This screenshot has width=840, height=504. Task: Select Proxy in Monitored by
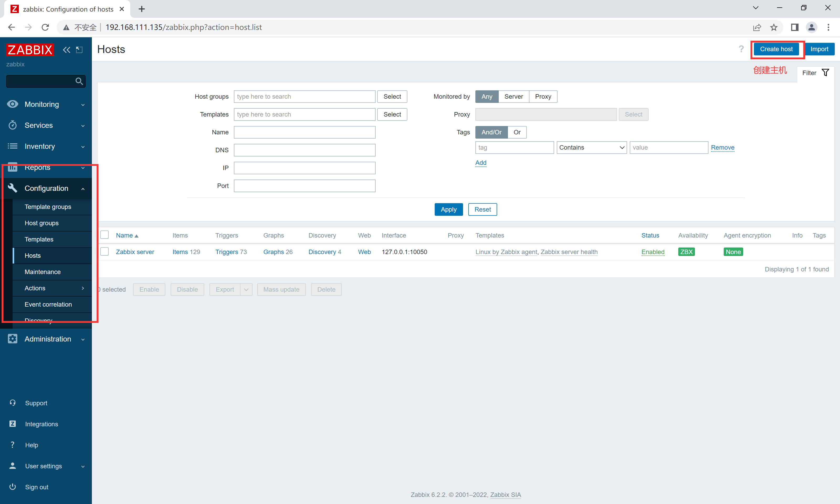(543, 96)
